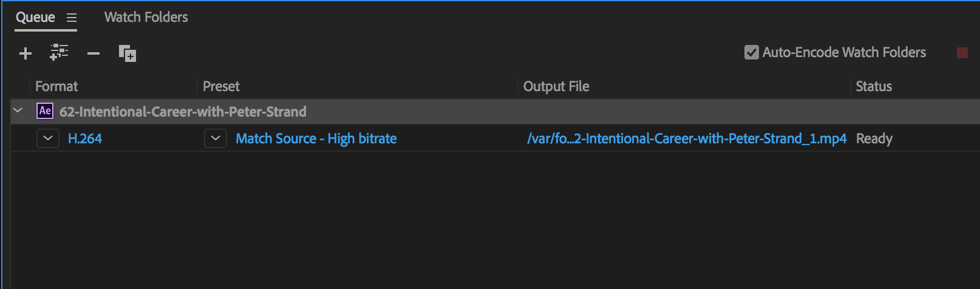Collapse the 62-Intentional-Career source item
Screen dimensions: 980x289
[x=18, y=110]
